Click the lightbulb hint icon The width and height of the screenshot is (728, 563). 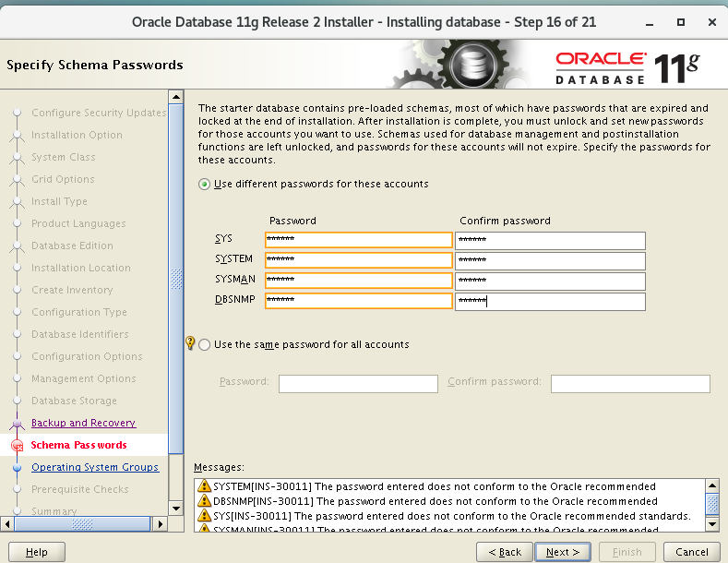click(x=190, y=342)
